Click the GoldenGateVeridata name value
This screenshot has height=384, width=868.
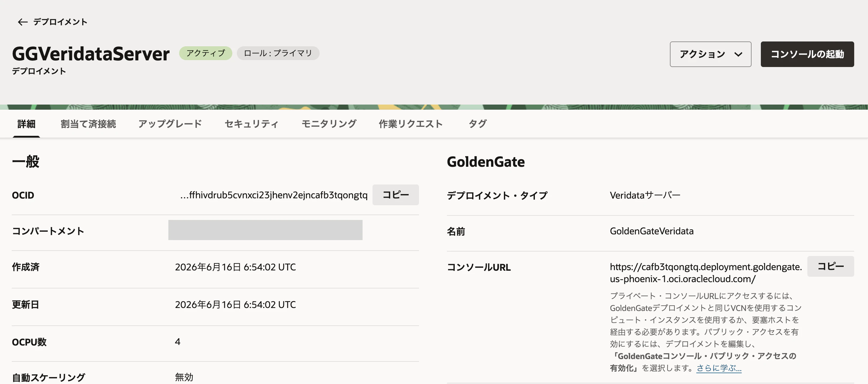click(652, 231)
